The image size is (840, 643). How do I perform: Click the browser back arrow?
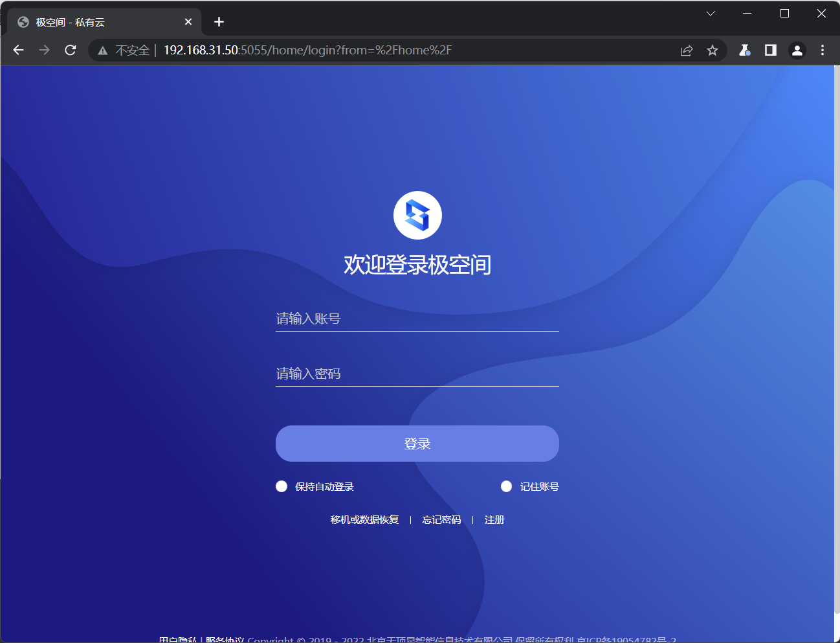[x=18, y=50]
